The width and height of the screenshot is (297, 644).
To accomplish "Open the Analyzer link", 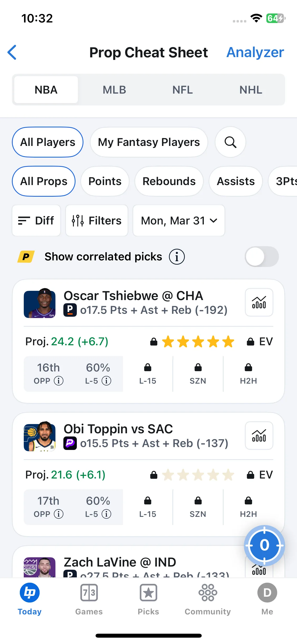I will (255, 52).
